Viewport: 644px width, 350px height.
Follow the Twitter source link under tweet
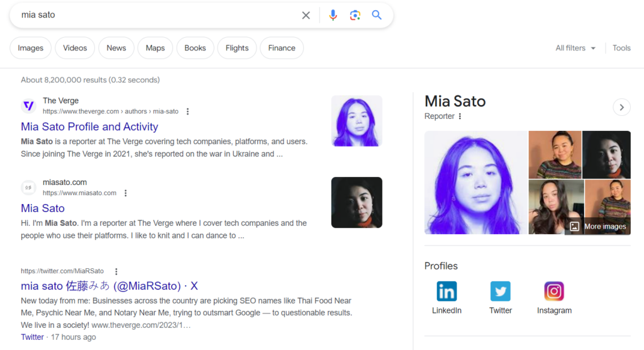pos(32,337)
